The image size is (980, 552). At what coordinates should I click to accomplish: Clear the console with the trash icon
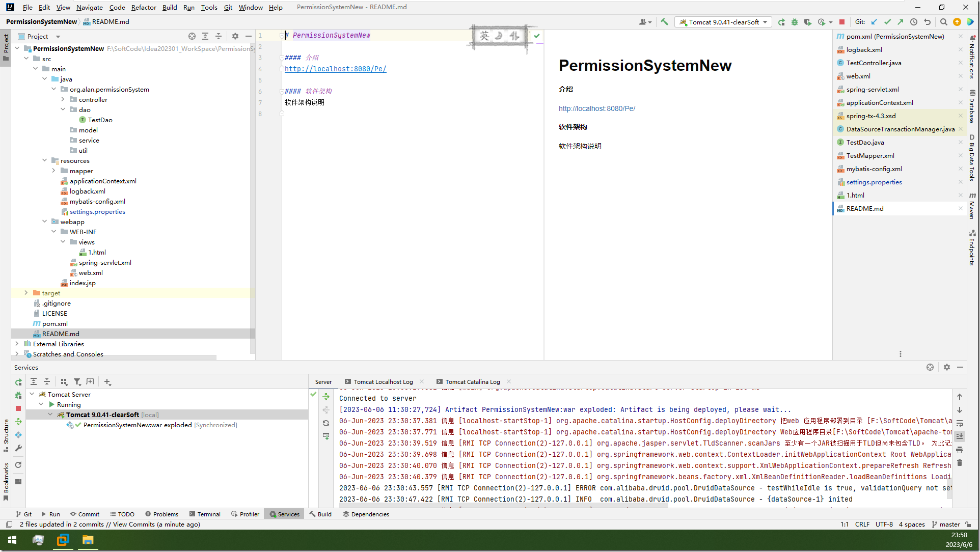[960, 463]
